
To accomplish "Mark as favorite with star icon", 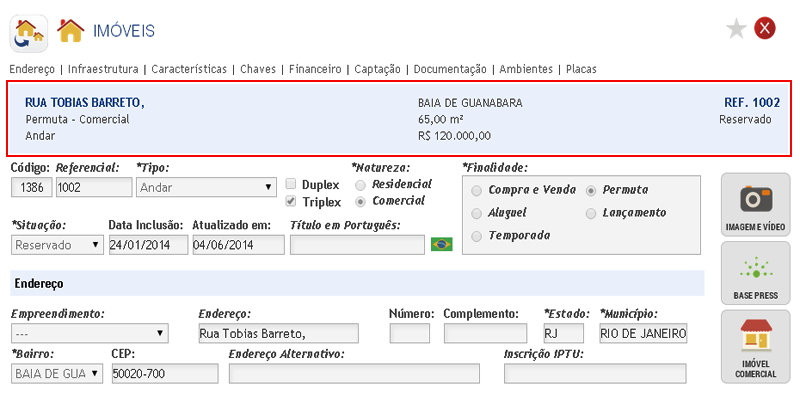I will click(736, 29).
